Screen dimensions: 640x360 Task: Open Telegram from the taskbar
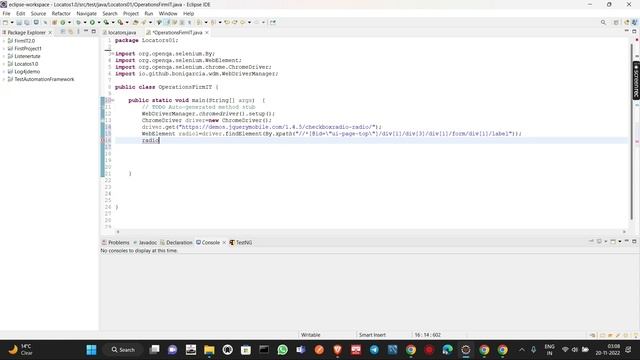click(374, 350)
